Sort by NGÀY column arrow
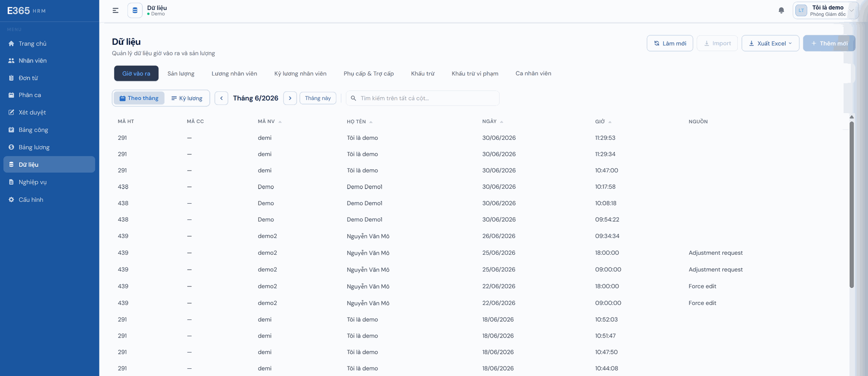 point(501,122)
